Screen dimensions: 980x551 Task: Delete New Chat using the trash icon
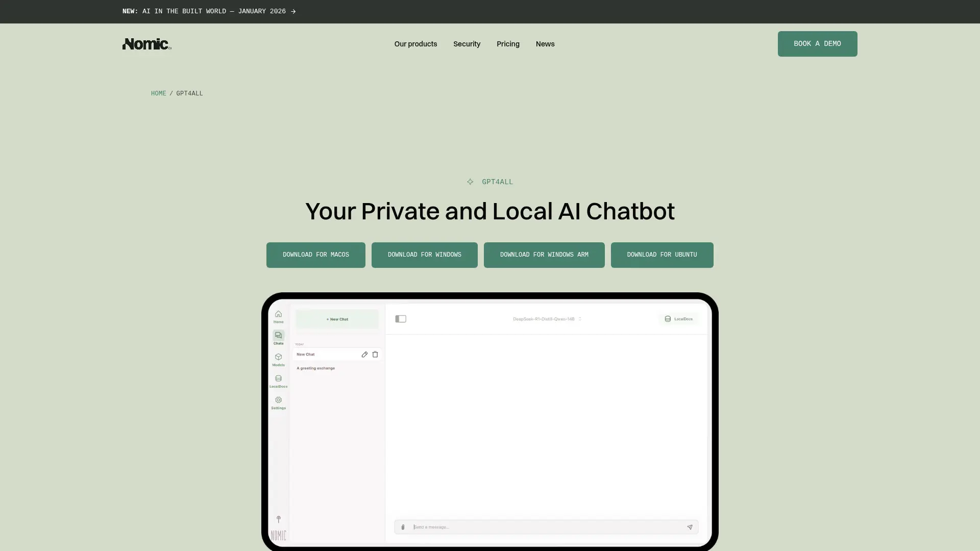(375, 354)
